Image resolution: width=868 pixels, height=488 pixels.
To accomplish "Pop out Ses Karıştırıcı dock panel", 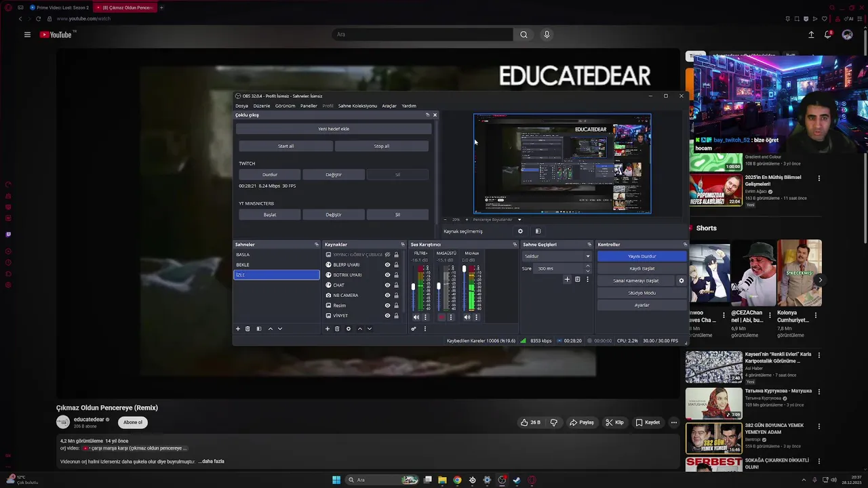I will coord(515,245).
